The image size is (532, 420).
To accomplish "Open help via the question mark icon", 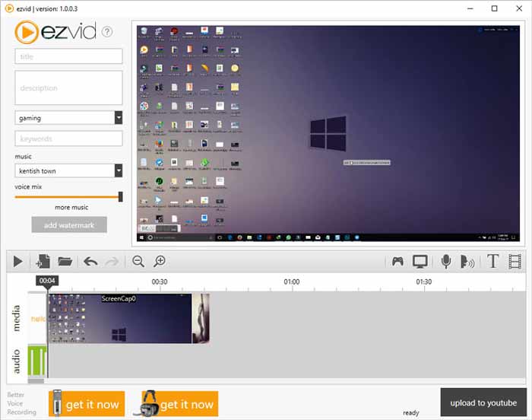I will 107,32.
